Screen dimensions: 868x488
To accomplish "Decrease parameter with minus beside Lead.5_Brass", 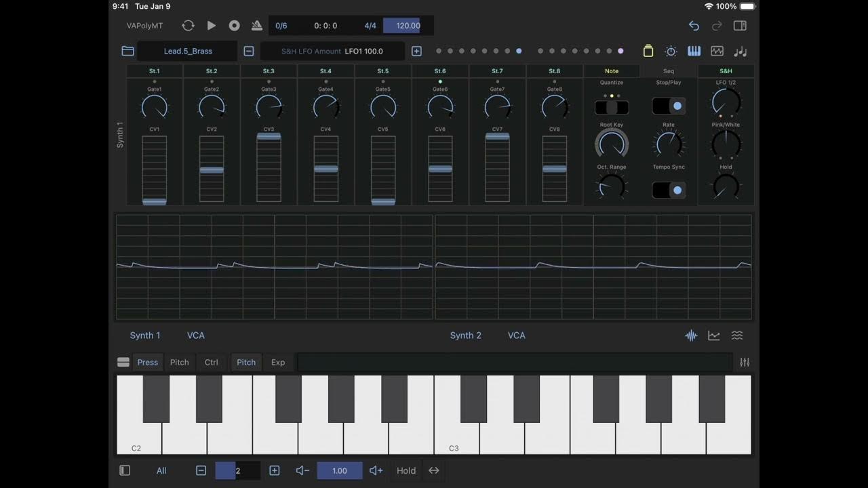I will point(249,51).
